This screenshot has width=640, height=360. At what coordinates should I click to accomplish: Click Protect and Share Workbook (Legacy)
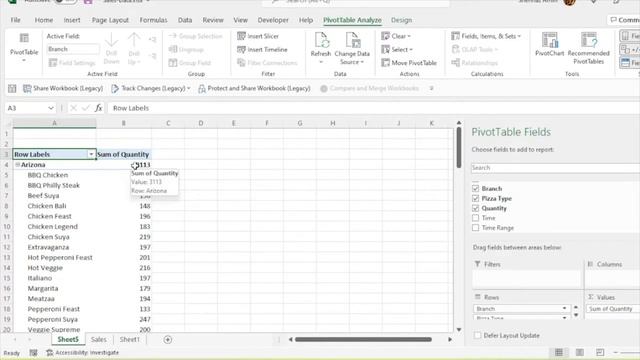point(254,88)
